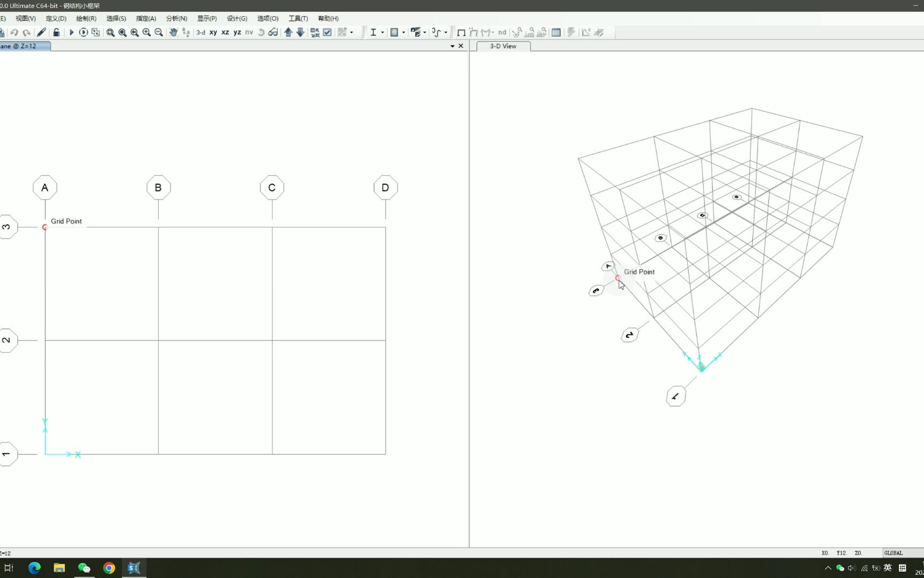Click the Zoom Out minus magnifier
The width and height of the screenshot is (924, 578).
[x=159, y=33]
